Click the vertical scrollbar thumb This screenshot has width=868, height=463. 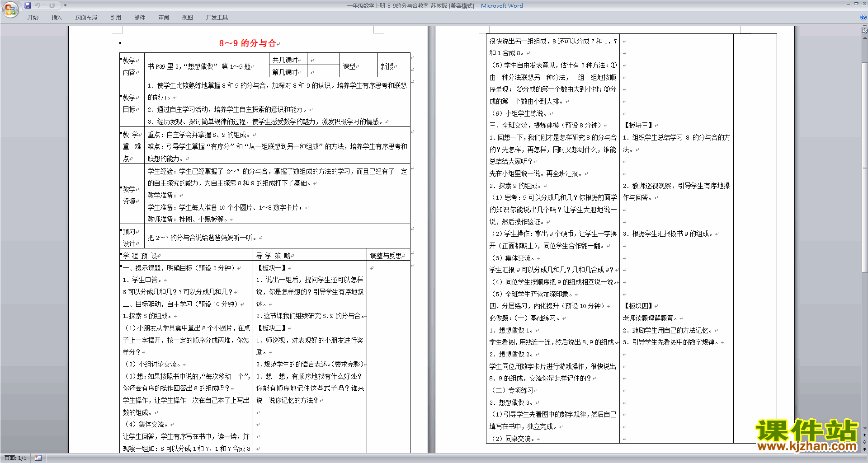[x=865, y=167]
